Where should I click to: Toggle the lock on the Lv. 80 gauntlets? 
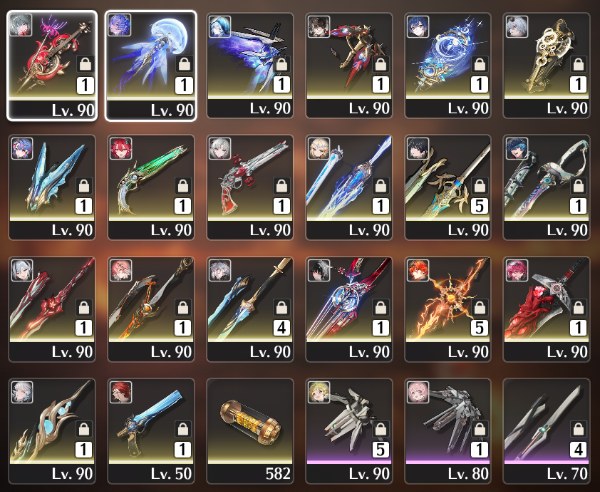click(x=479, y=429)
